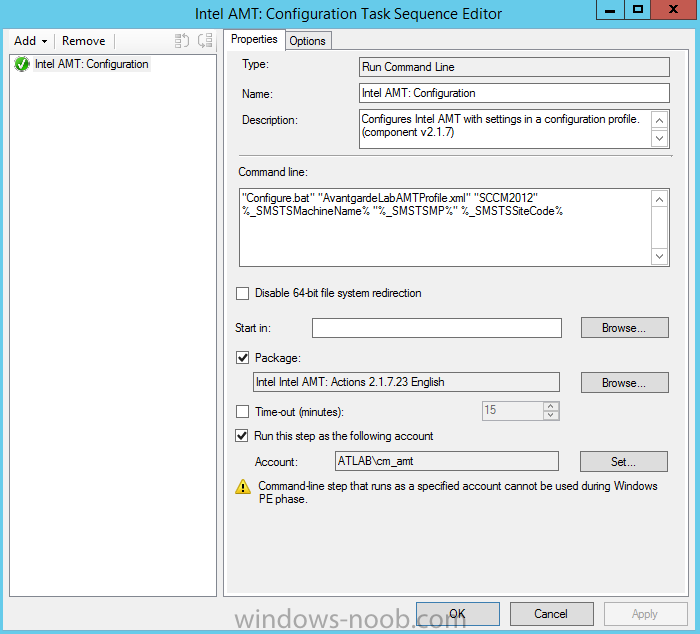This screenshot has width=700, height=634.
Task: Close the Task Sequence Editor window
Action: pyautogui.click(x=674, y=9)
